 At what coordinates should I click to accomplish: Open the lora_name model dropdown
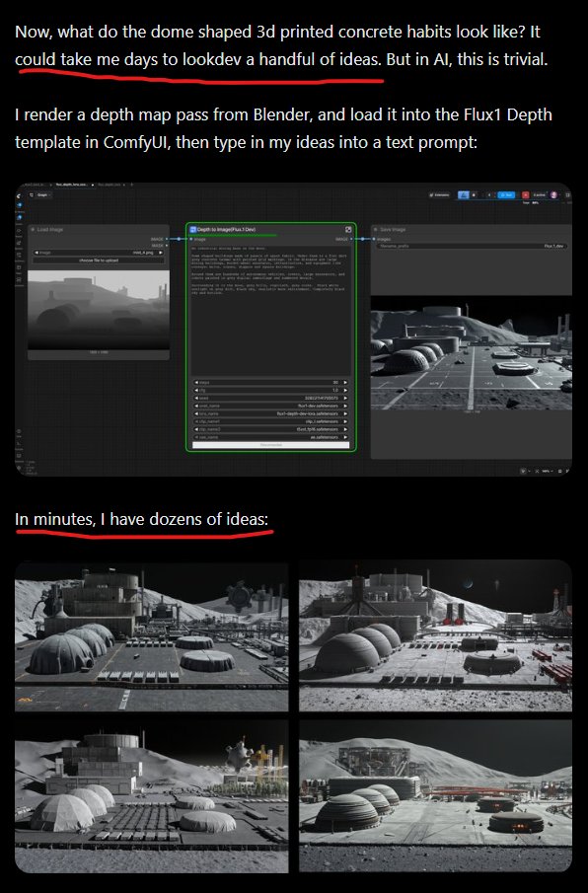click(x=271, y=413)
